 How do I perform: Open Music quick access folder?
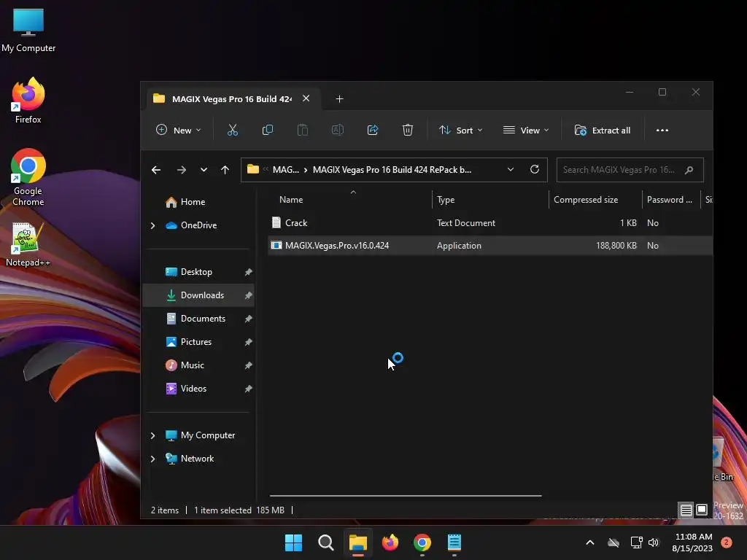(192, 365)
